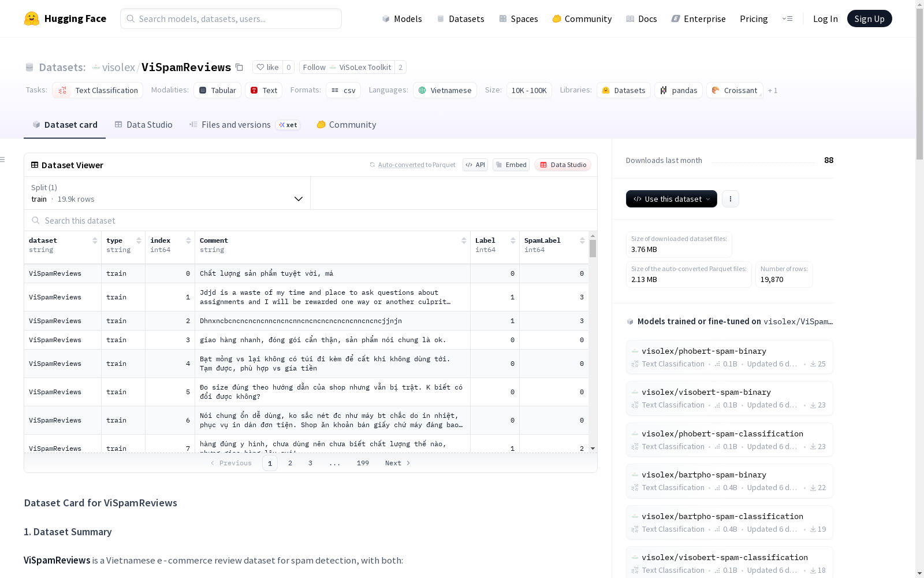924x578 pixels.
Task: Switch to the Data Studio tab
Action: (143, 125)
